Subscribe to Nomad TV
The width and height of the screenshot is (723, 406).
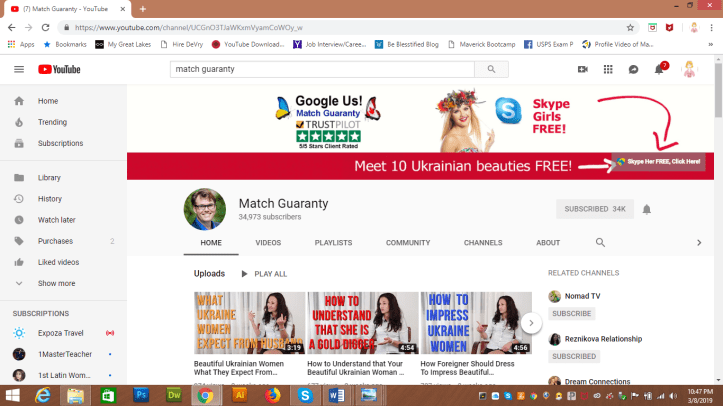point(572,313)
